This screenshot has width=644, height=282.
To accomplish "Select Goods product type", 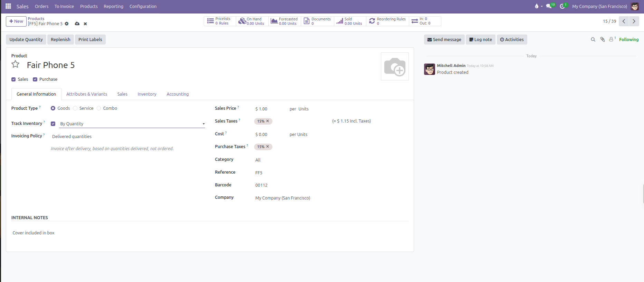I will 53,108.
